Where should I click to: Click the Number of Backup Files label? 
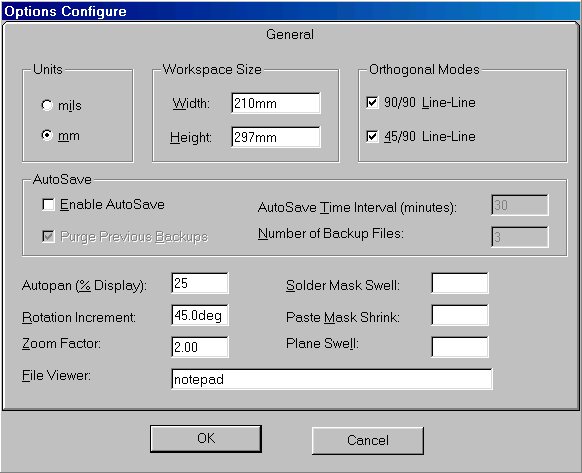tap(331, 234)
